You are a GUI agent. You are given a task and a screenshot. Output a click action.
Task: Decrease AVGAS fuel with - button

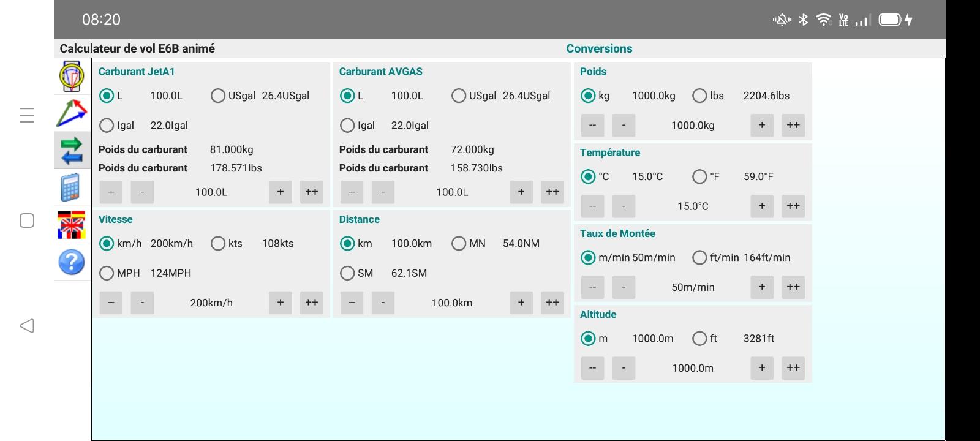[383, 192]
